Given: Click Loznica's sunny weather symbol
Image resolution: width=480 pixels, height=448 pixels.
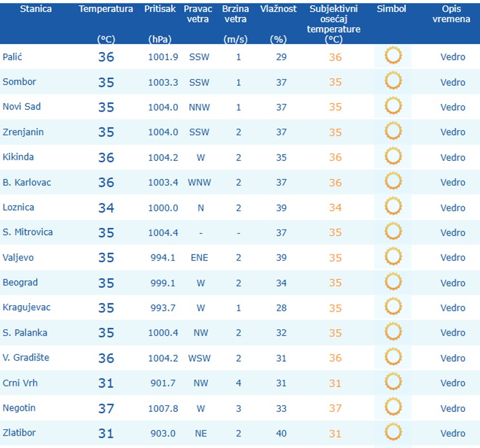Looking at the screenshot, I should coord(393,207).
